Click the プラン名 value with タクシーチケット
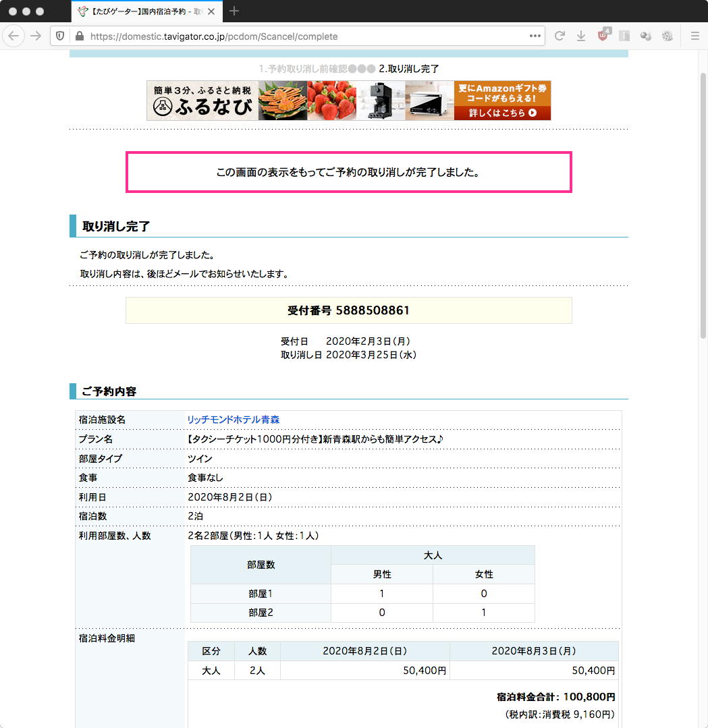This screenshot has width=708, height=728. point(315,439)
